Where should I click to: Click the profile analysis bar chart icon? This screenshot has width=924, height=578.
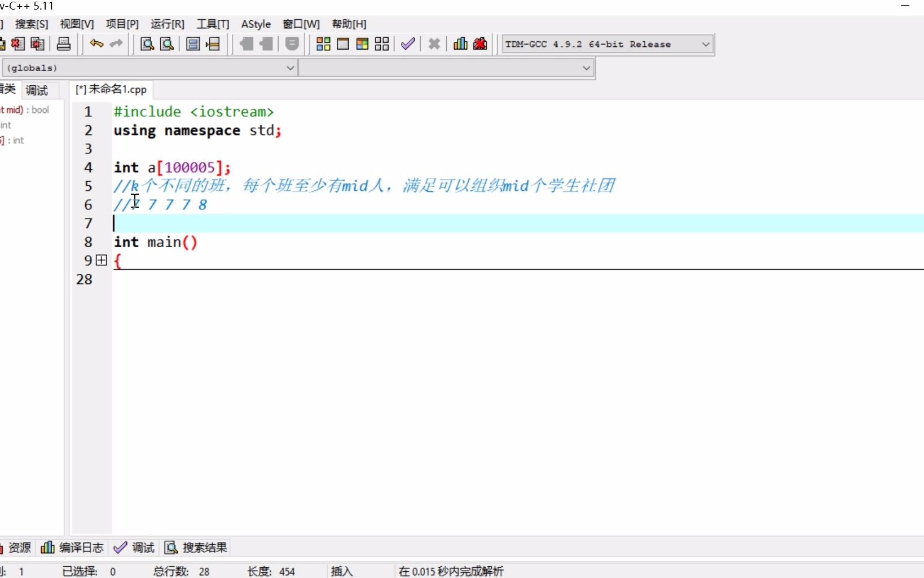[460, 44]
